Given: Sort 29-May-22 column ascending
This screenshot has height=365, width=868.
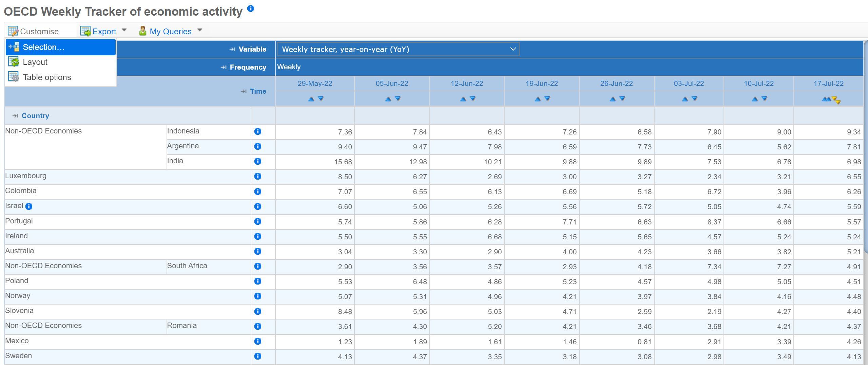Looking at the screenshot, I should tap(311, 99).
